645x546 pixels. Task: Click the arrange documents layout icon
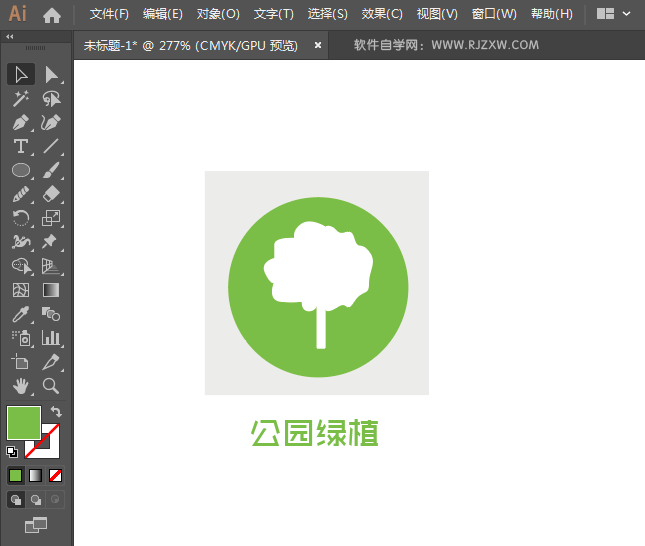tap(606, 14)
